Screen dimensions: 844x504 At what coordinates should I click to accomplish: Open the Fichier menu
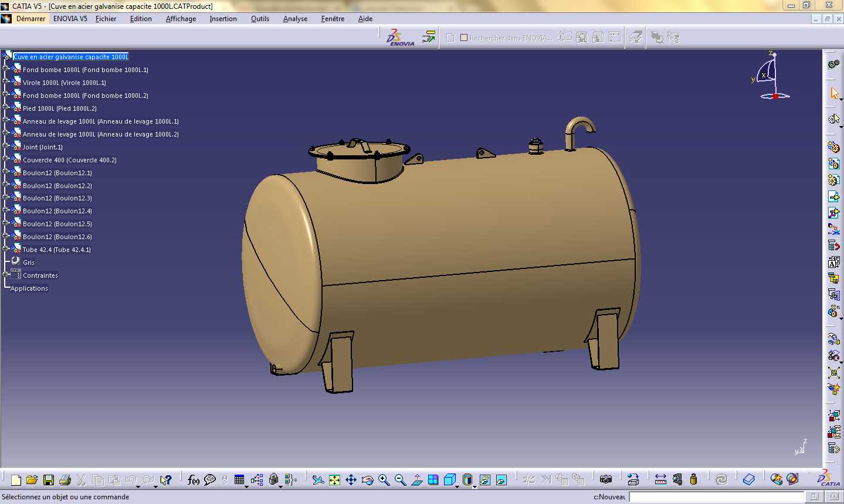106,19
